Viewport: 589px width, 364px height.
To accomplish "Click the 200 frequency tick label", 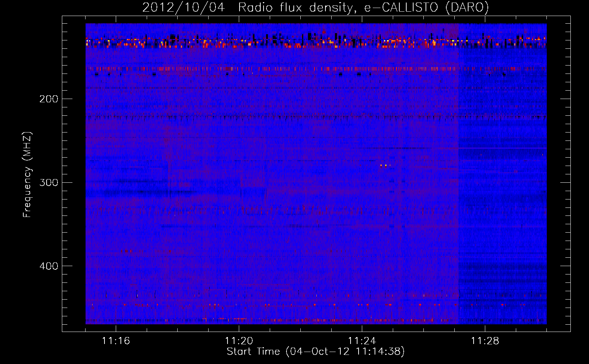I will 49,99.
